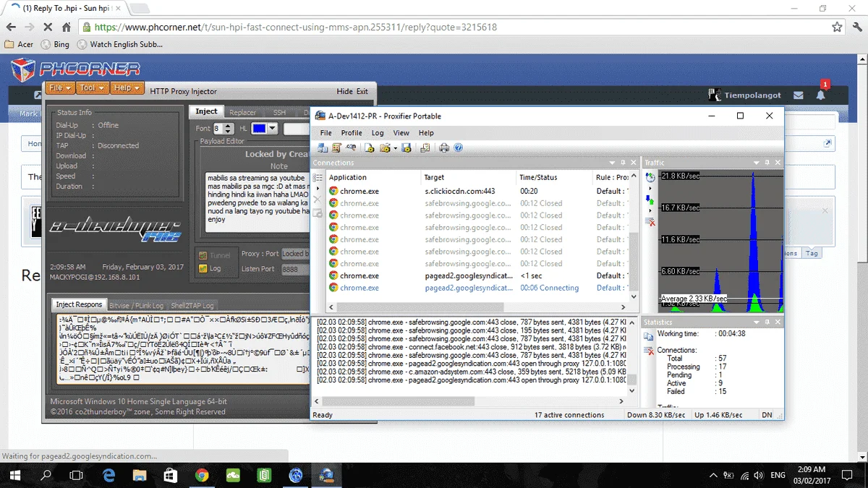Click Listen Port field showing 8888
This screenshot has width=868, height=488.
pyautogui.click(x=295, y=269)
